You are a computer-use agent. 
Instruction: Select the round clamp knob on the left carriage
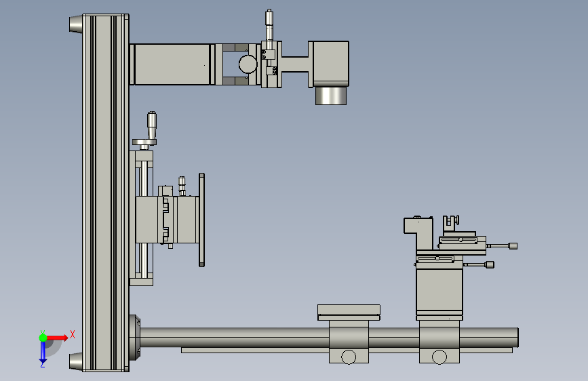pos(349,357)
